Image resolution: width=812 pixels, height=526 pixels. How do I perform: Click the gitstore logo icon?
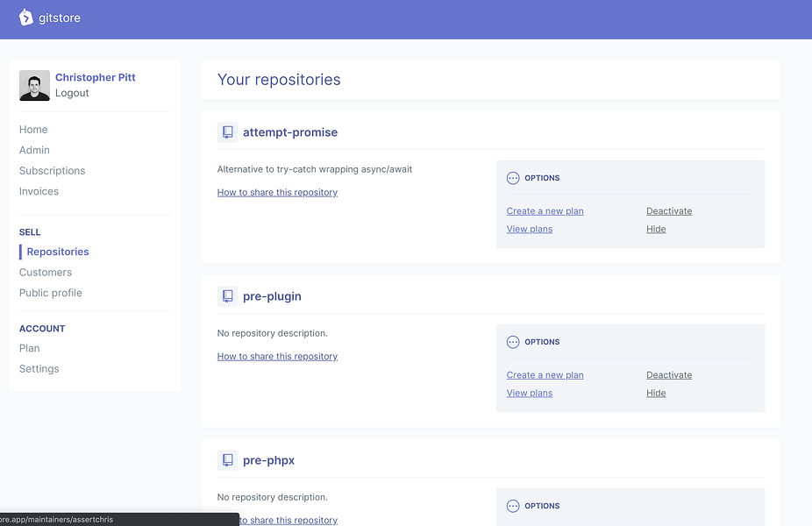(x=26, y=18)
